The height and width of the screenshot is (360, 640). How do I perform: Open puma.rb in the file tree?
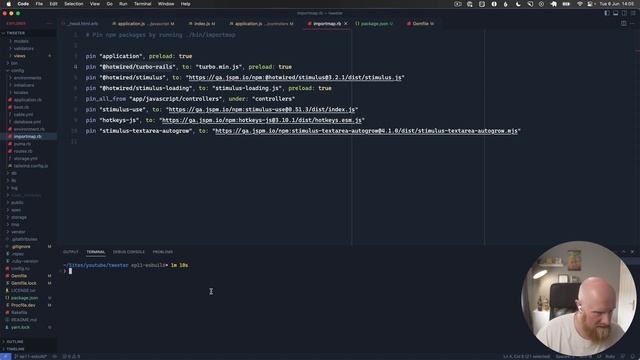(22, 144)
